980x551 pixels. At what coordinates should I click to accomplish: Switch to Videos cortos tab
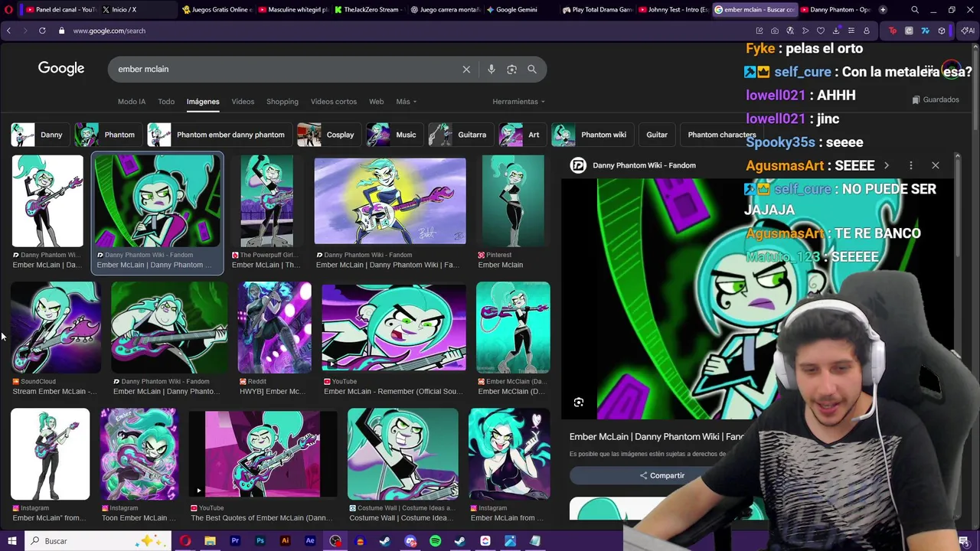coord(334,102)
